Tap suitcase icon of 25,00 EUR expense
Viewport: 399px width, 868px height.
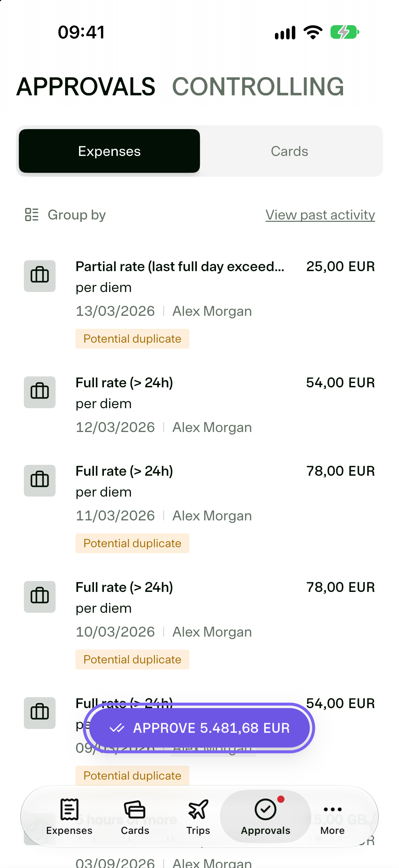(40, 276)
